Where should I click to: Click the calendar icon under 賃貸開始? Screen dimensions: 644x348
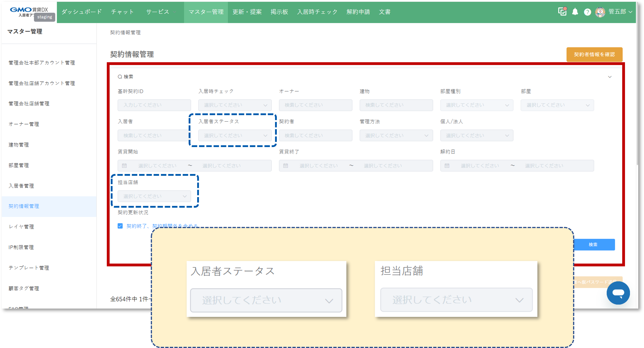[124, 165]
